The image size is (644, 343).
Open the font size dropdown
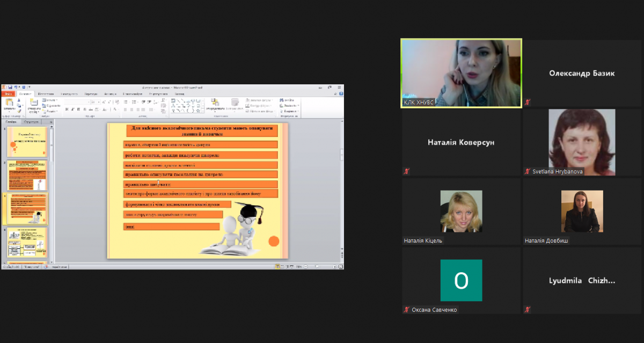[x=99, y=101]
